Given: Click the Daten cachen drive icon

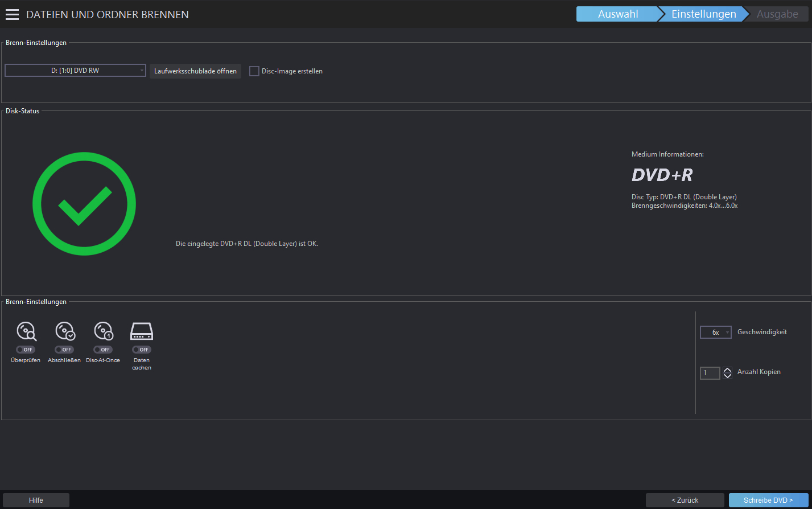Looking at the screenshot, I should 142,331.
